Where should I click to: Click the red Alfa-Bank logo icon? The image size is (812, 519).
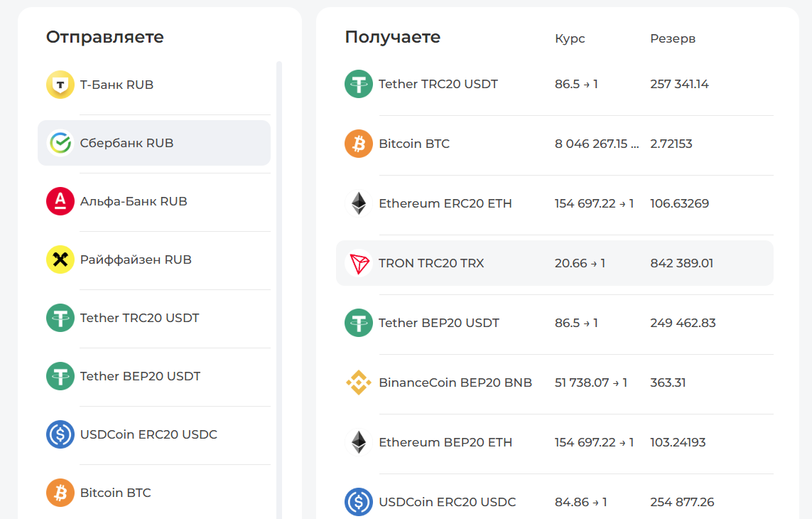60,201
